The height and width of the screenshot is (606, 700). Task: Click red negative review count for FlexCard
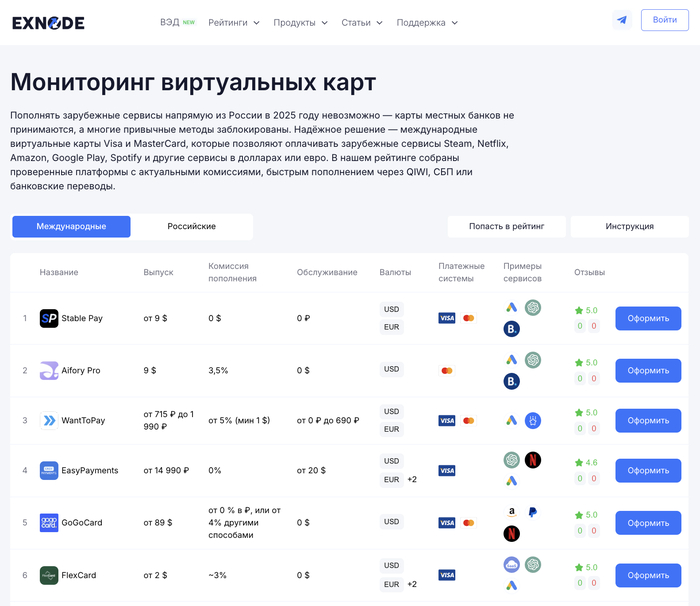pos(594,583)
